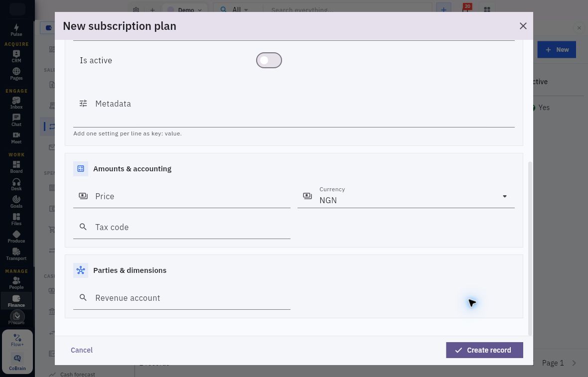Screen dimensions: 588x377
Task: Open the Currency dropdown showing NGN
Action: pyautogui.click(x=406, y=196)
